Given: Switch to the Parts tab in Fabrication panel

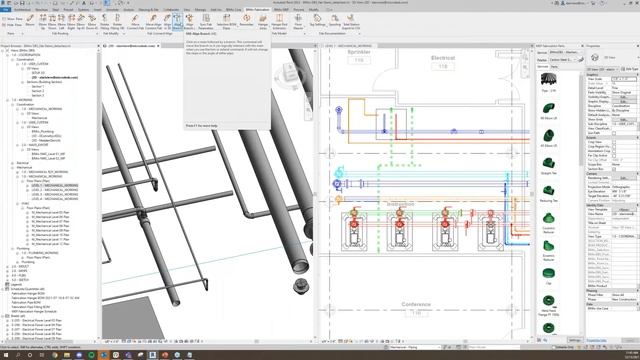Looking at the screenshot, I should coord(554,67).
